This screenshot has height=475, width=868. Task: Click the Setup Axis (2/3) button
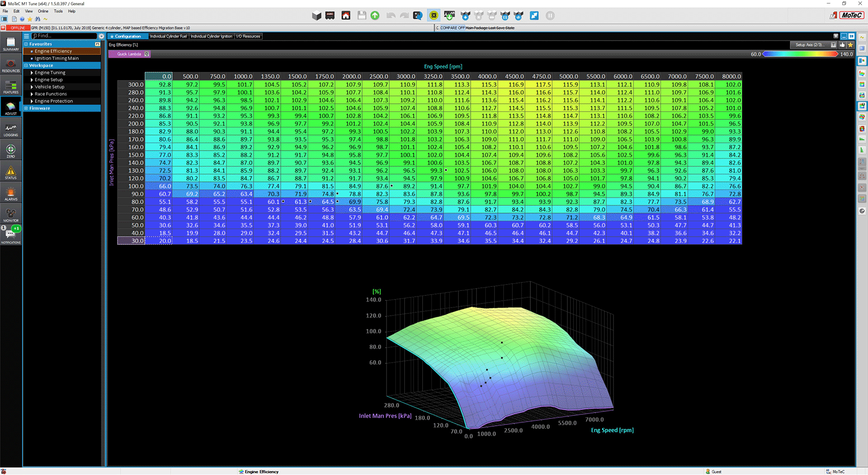[x=809, y=45]
